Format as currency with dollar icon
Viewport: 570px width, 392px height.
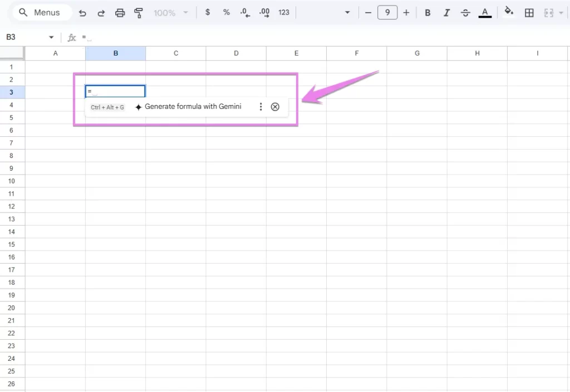(x=208, y=12)
